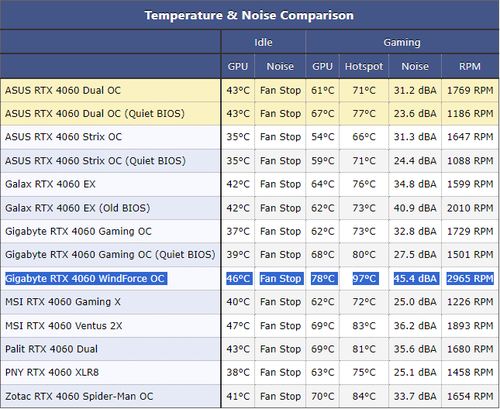Click the 45.4 dBA noise value
This screenshot has height=409, width=500.
tap(415, 278)
